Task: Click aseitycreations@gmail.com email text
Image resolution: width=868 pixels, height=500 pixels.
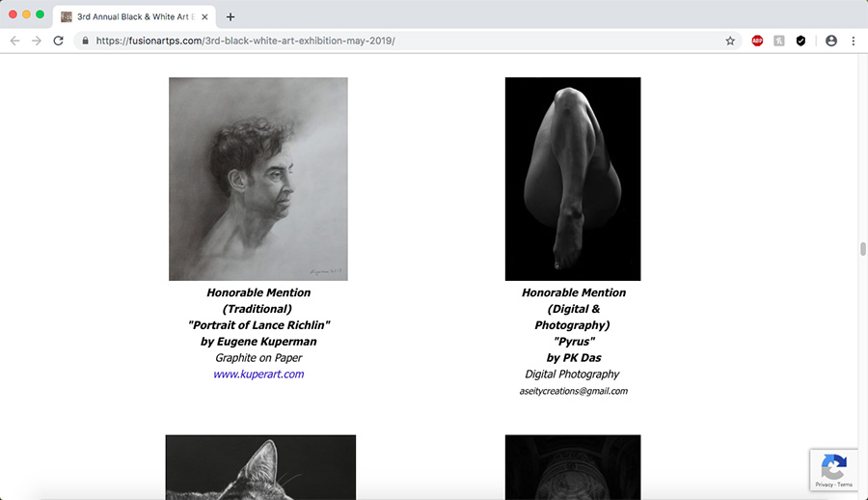Action: click(574, 391)
